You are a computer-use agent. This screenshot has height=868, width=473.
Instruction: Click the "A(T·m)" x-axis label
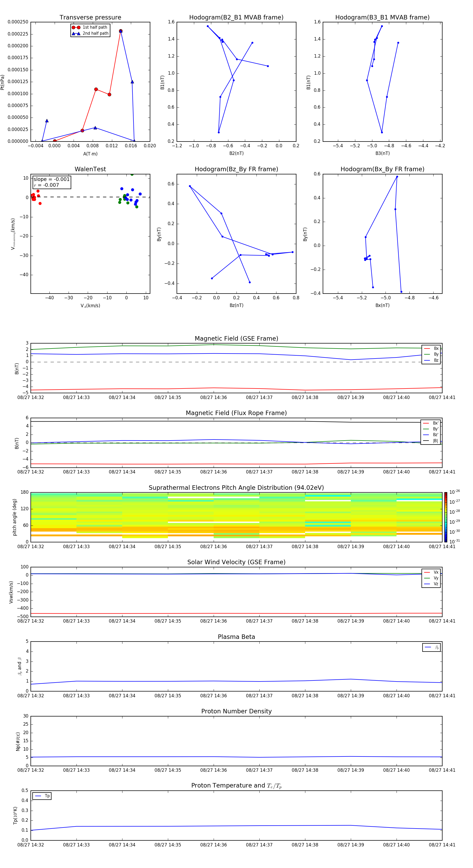(90, 154)
